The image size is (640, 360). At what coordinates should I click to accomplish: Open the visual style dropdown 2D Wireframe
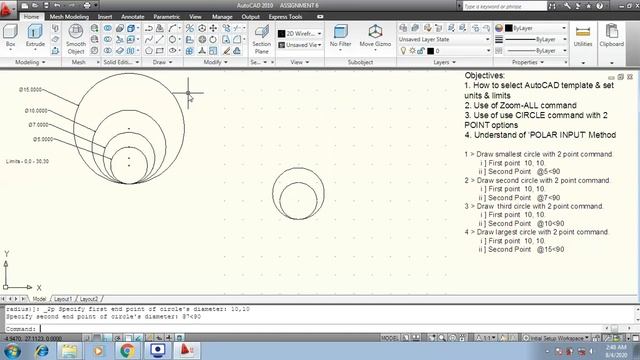coord(300,33)
